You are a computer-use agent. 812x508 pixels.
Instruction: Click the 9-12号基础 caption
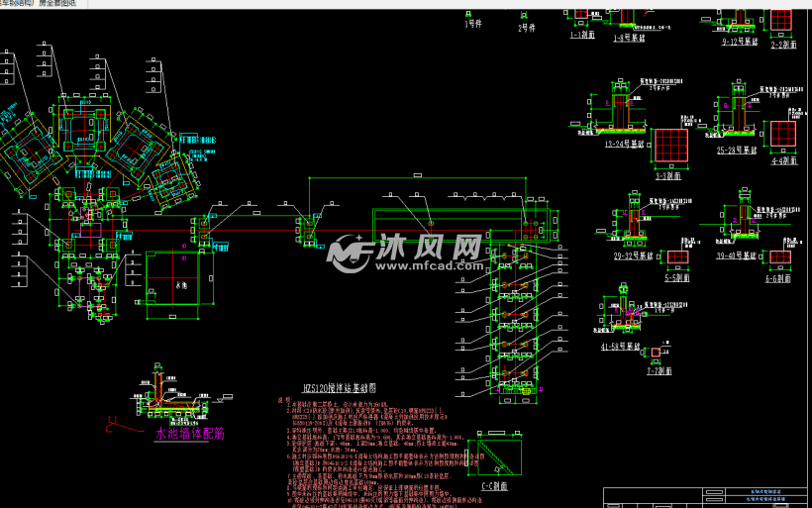tap(740, 42)
